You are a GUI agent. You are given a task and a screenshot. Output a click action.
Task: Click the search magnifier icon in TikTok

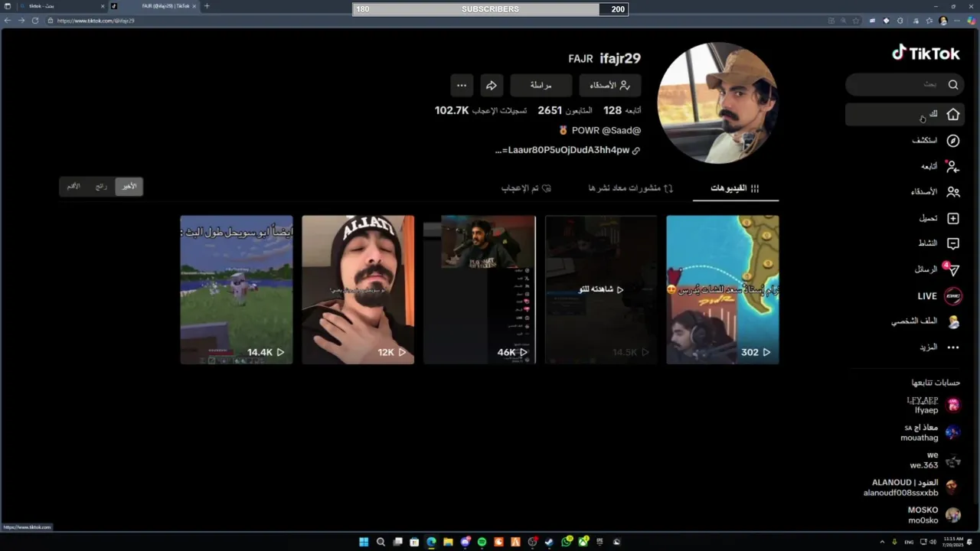tap(953, 84)
